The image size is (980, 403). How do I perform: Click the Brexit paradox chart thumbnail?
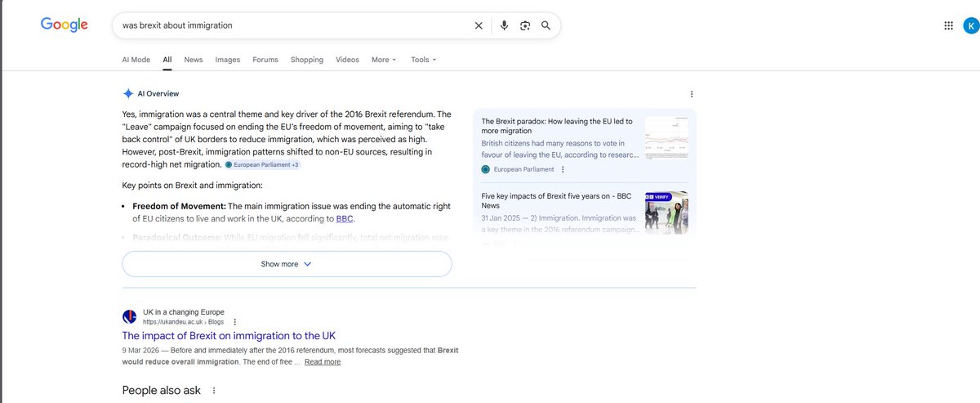[x=666, y=137]
